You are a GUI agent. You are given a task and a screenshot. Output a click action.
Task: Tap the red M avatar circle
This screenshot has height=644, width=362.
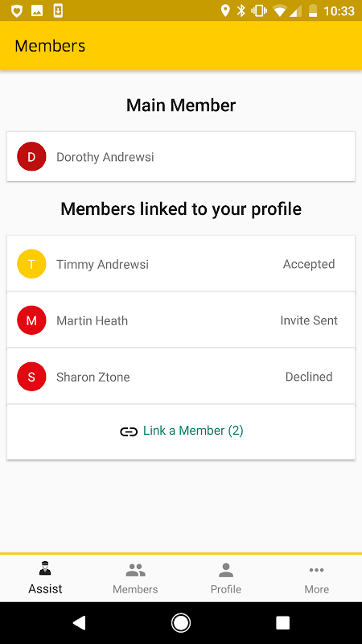tap(31, 320)
